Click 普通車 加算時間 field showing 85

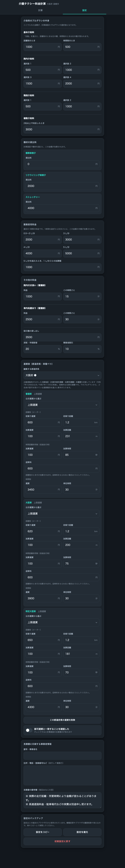(81, 455)
